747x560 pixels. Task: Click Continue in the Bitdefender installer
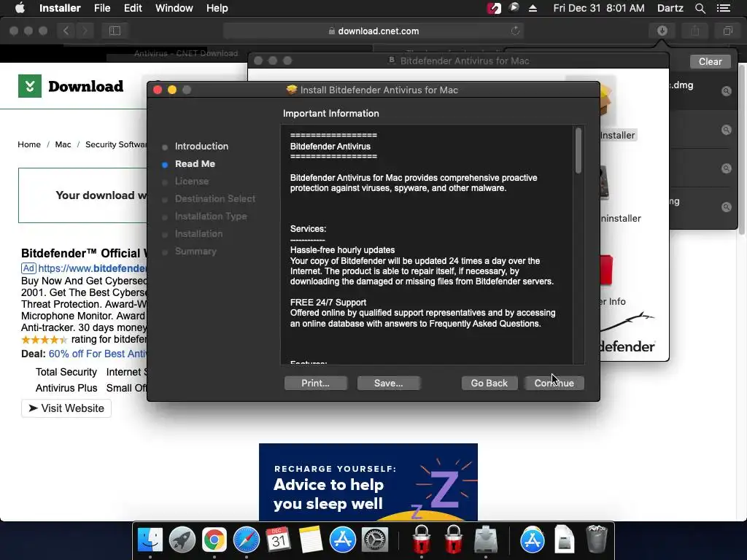(x=554, y=383)
